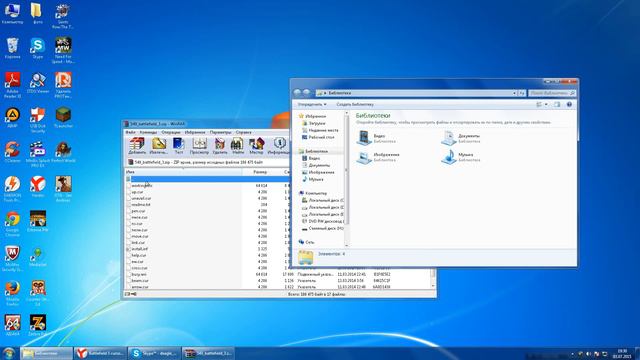Click the Explorer search libraries field

552,93
